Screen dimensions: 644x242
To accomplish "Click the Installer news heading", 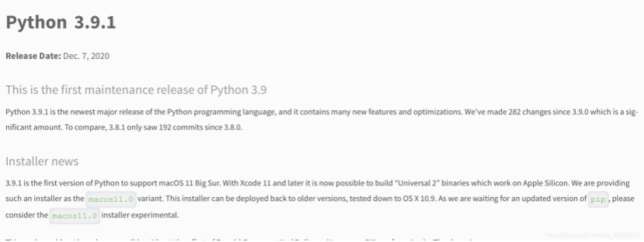I will click(x=42, y=161).
